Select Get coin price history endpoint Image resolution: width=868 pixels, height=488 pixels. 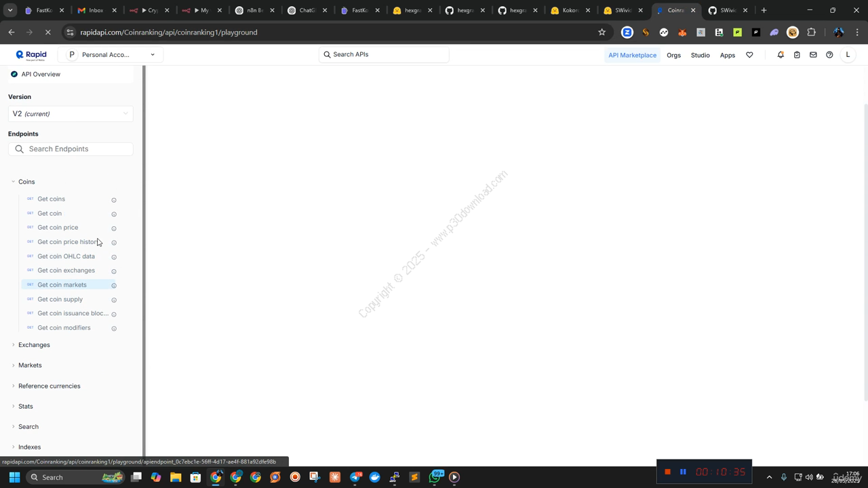[x=68, y=242]
